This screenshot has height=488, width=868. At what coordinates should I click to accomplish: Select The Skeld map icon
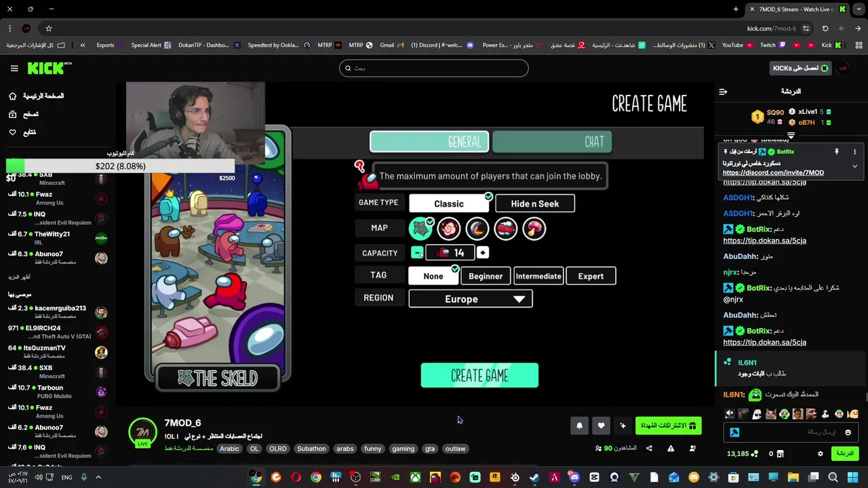pos(420,229)
